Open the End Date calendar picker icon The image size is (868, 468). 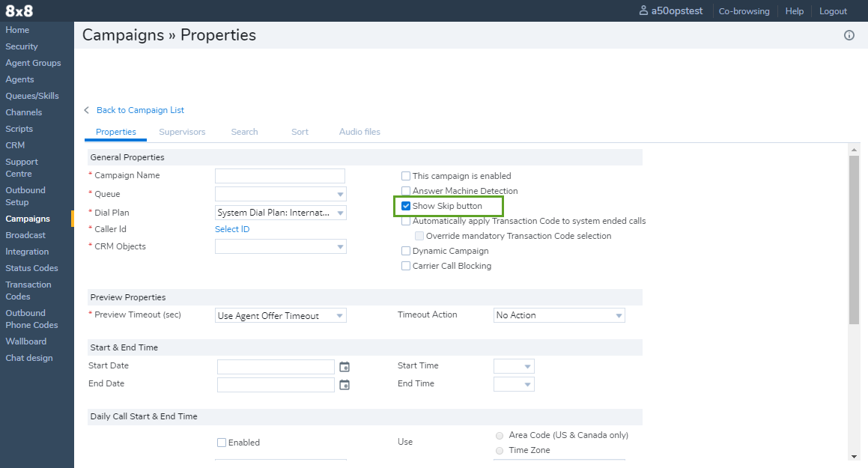(345, 385)
